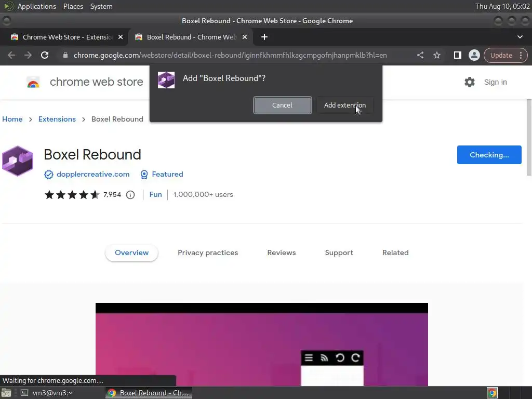Click the star rating row

pyautogui.click(x=72, y=195)
